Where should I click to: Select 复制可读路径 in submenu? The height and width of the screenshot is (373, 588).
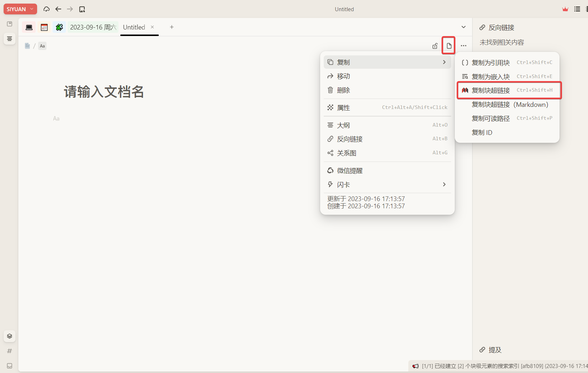(507, 119)
